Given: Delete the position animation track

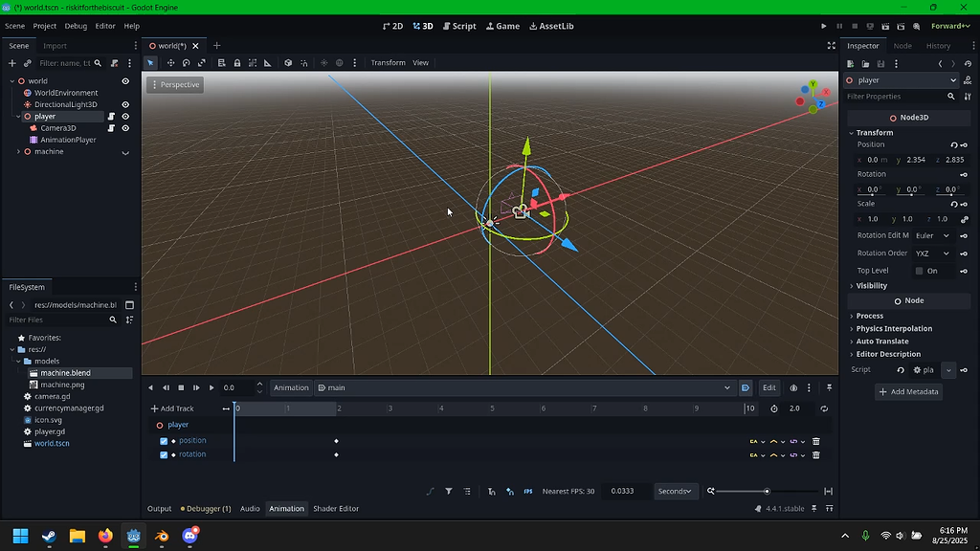Looking at the screenshot, I should [x=815, y=441].
